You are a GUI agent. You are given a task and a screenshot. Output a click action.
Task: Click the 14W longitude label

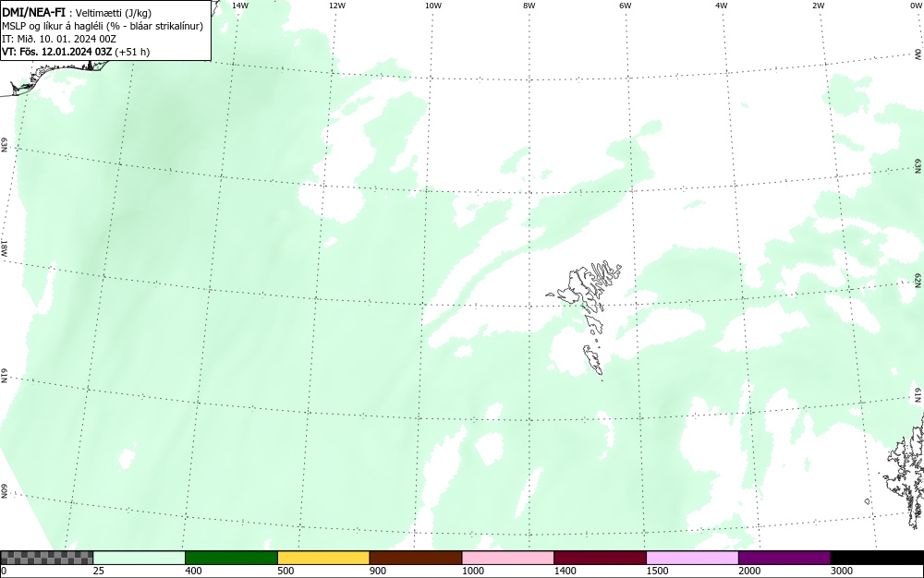tap(240, 6)
